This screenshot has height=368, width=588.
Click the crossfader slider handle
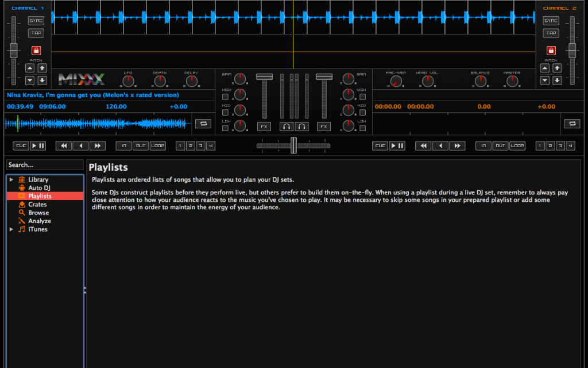[x=293, y=145]
